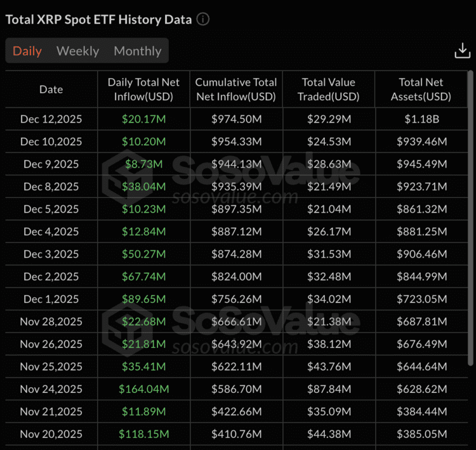Click the $21.04M value traded cell
Image resolution: width=476 pixels, height=450 pixels.
tap(329, 209)
